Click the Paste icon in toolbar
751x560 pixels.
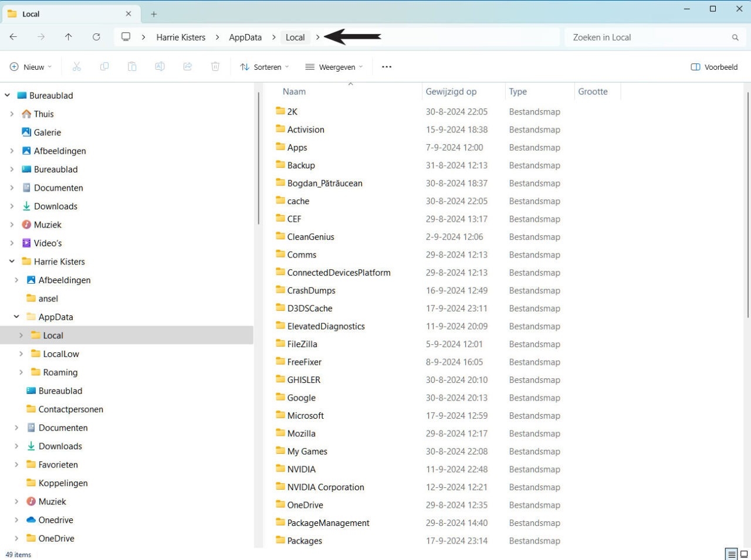(132, 66)
